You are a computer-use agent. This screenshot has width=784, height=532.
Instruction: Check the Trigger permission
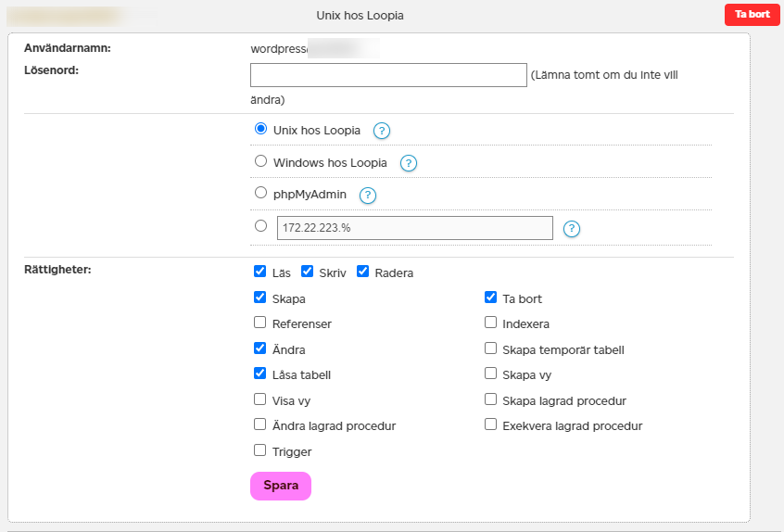260,450
